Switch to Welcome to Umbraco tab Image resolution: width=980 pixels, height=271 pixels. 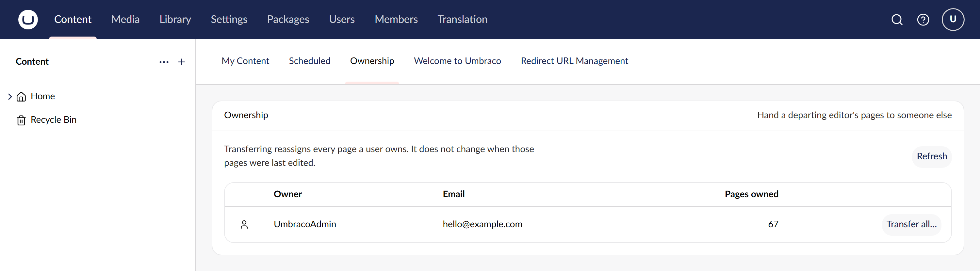tap(457, 61)
